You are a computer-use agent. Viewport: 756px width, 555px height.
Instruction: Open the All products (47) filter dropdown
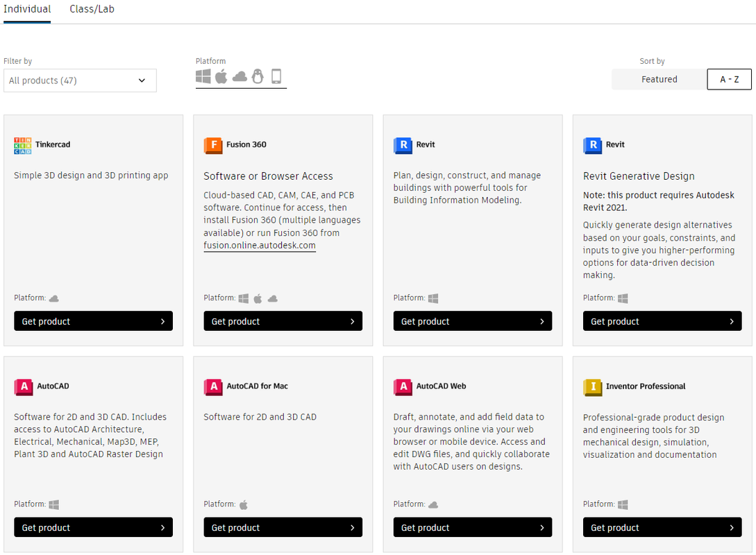point(80,80)
